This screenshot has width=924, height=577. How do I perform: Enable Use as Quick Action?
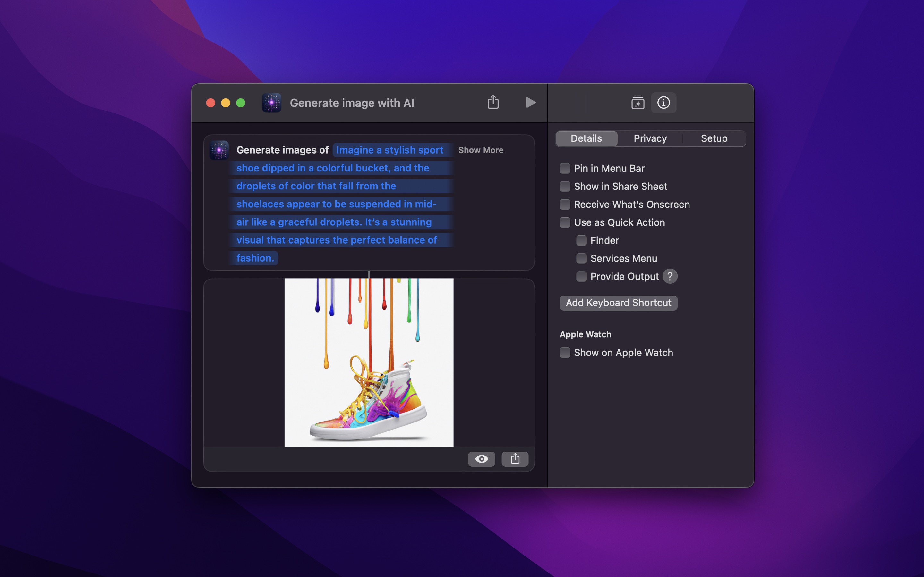pyautogui.click(x=565, y=222)
